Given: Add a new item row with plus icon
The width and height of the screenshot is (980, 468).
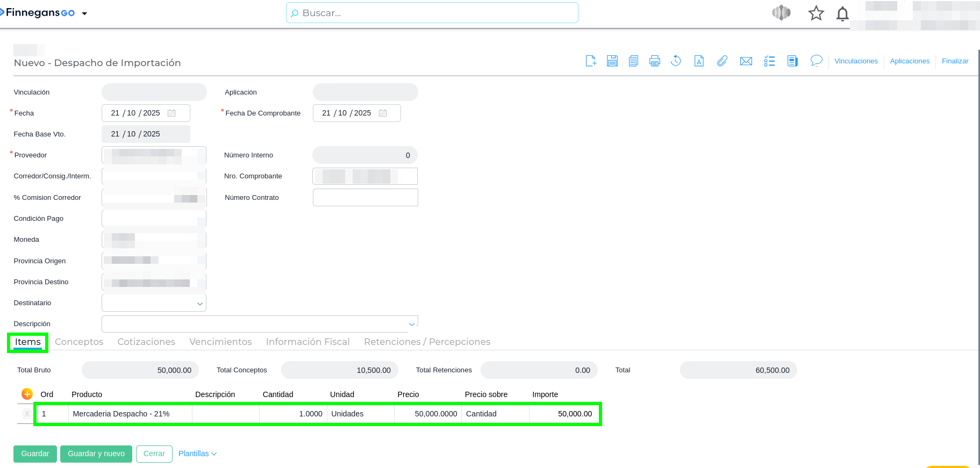Looking at the screenshot, I should [27, 394].
